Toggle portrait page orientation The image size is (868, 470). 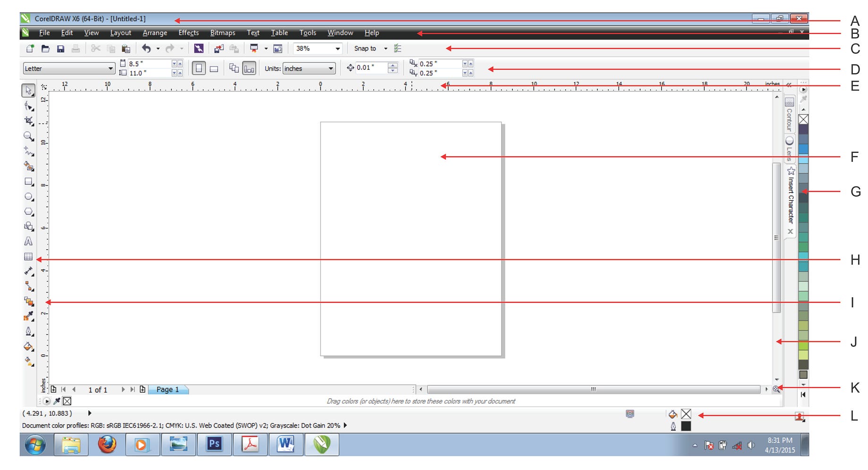(x=198, y=68)
